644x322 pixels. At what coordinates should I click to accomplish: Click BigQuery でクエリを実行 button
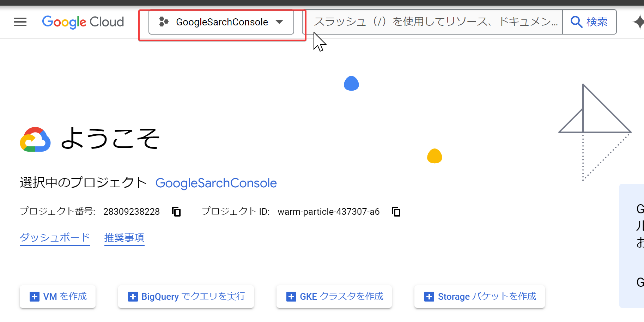pyautogui.click(x=186, y=297)
